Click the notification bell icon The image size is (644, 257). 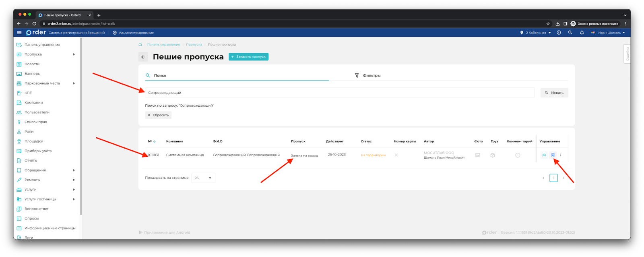[582, 33]
